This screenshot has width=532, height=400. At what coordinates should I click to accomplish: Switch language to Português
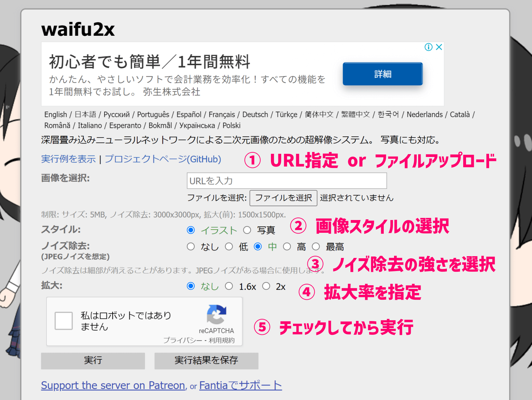coord(153,114)
